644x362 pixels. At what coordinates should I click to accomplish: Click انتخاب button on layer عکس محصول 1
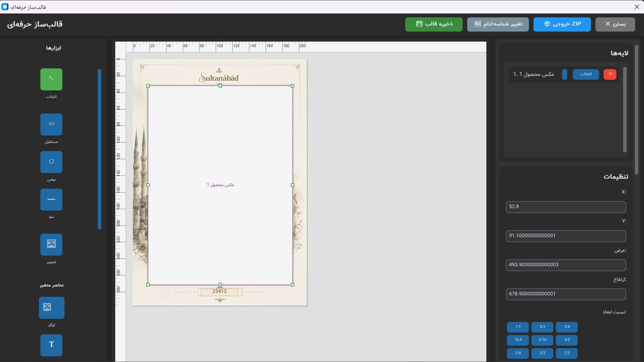pos(586,74)
